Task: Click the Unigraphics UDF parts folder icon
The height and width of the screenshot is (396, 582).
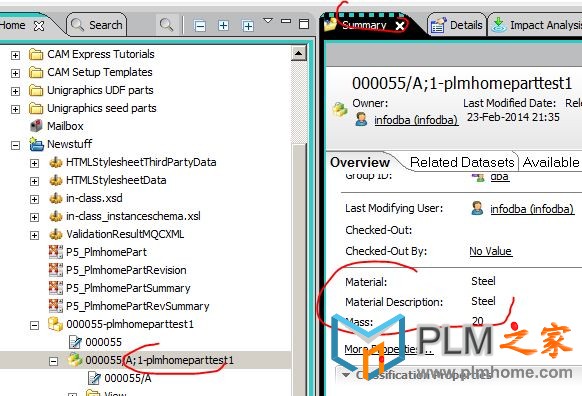Action: tap(36, 90)
